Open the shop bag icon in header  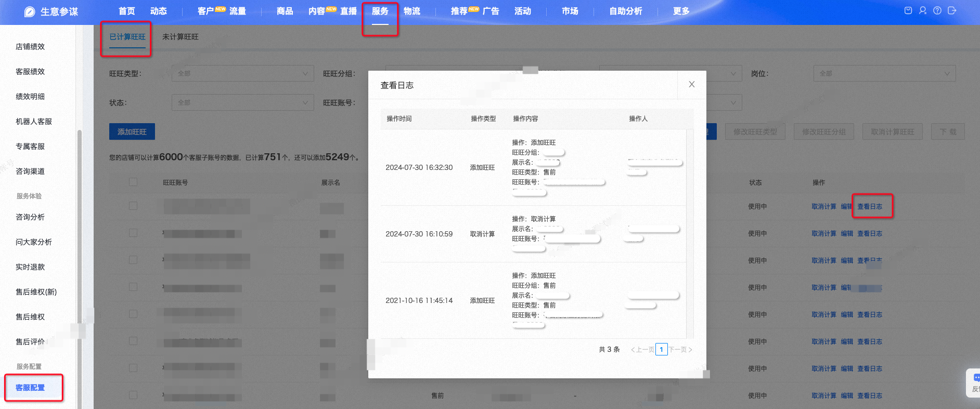[908, 10]
